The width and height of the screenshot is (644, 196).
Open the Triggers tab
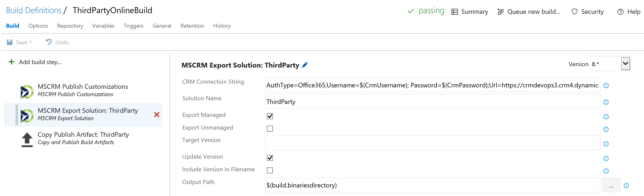(x=133, y=26)
